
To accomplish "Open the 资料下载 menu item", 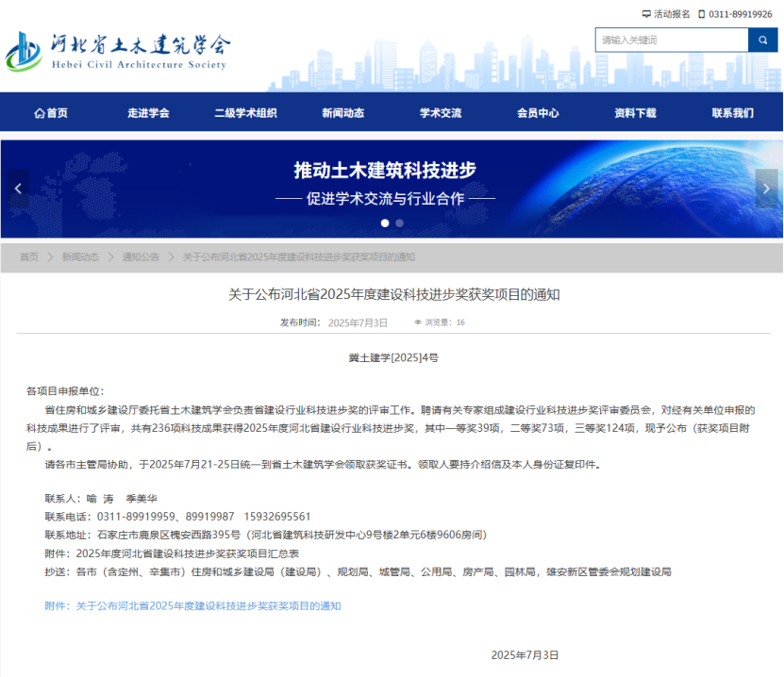I will [635, 113].
